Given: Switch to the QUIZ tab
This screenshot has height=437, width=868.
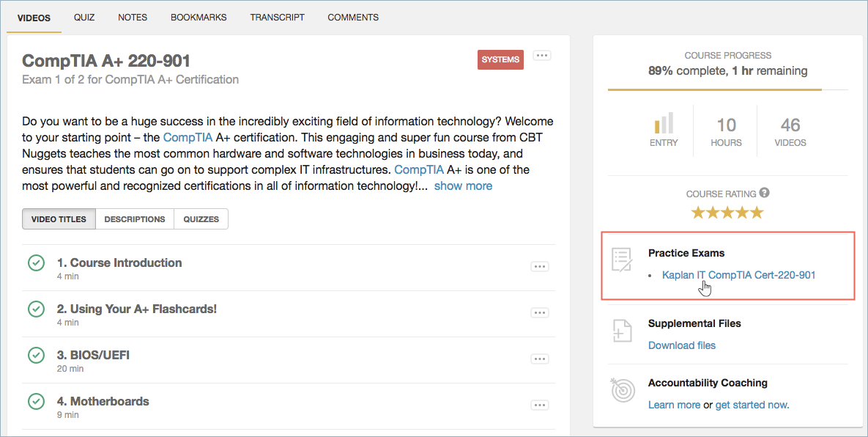Looking at the screenshot, I should (84, 17).
